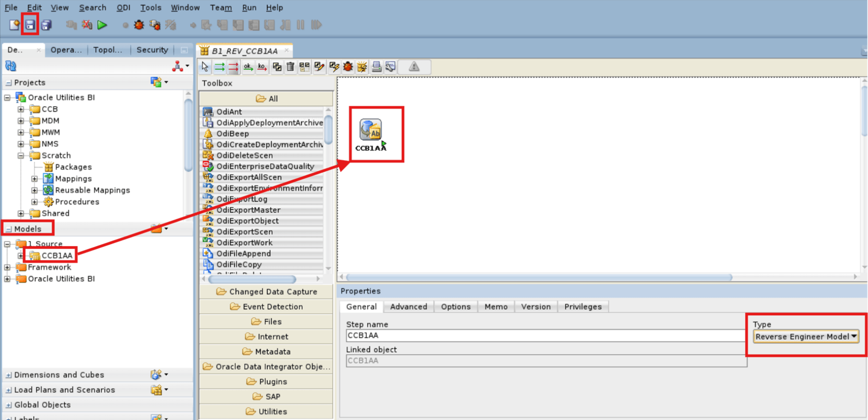Run the package using the green play icon
Image resolution: width=868 pixels, height=420 pixels.
(x=102, y=25)
